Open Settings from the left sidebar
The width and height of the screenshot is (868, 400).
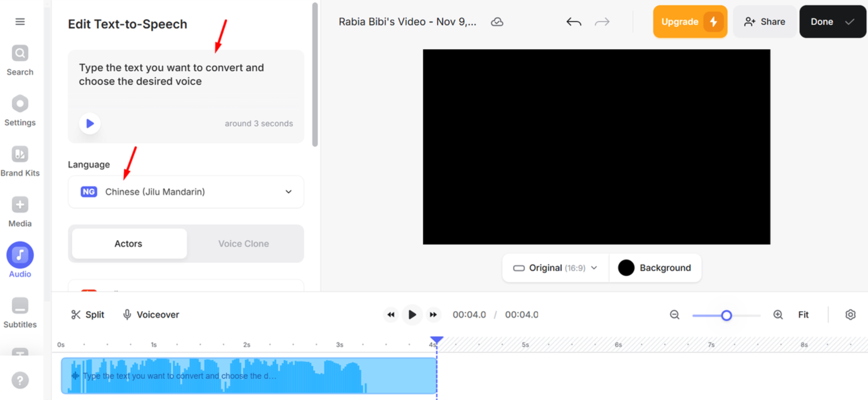tap(20, 110)
